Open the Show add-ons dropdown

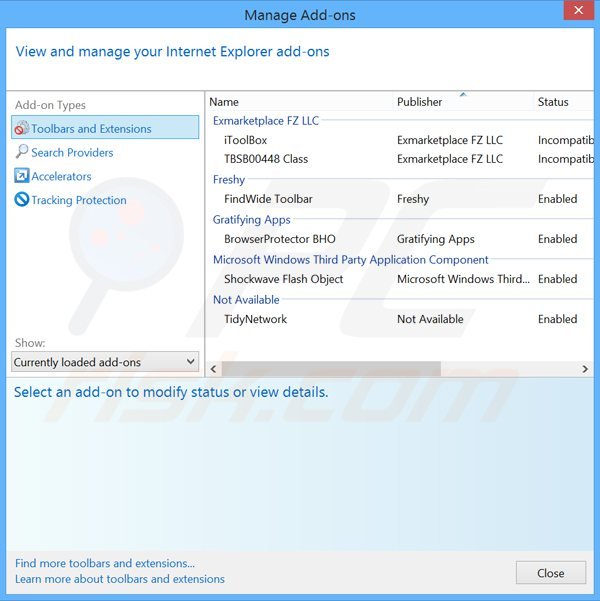point(105,362)
